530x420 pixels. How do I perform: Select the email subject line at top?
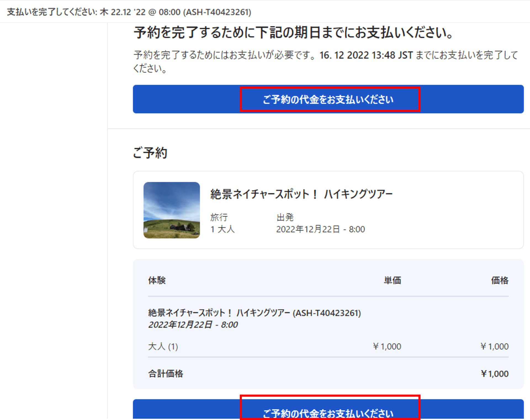[129, 12]
